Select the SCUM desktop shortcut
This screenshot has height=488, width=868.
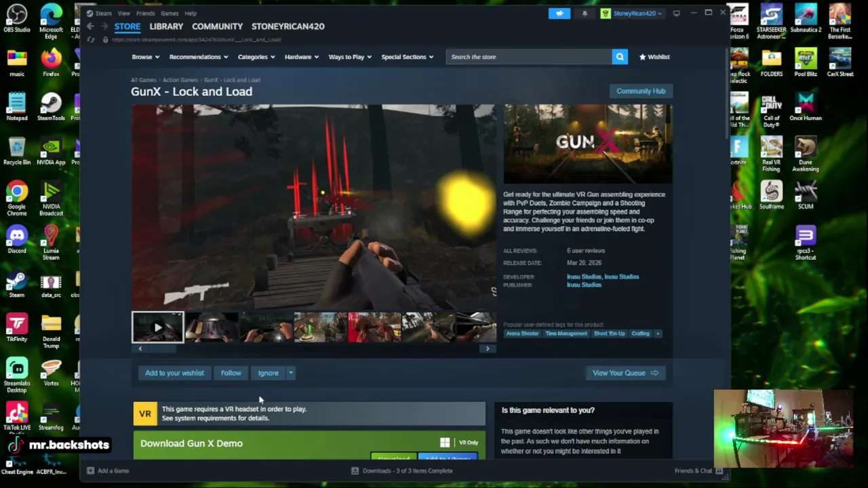pyautogui.click(x=806, y=195)
